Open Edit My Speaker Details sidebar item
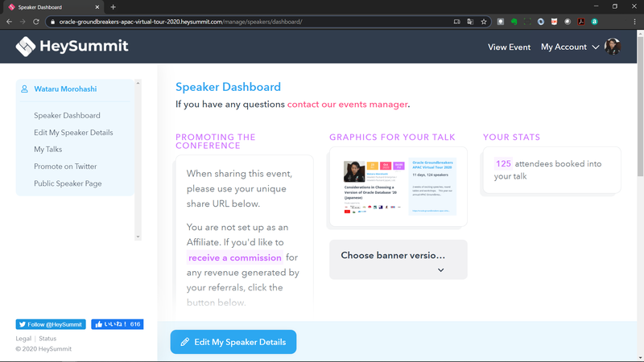 (73, 133)
